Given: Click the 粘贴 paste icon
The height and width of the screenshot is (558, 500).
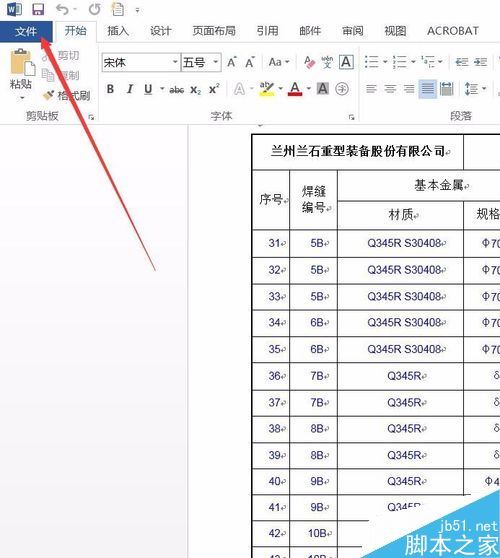Looking at the screenshot, I should pyautogui.click(x=22, y=63).
